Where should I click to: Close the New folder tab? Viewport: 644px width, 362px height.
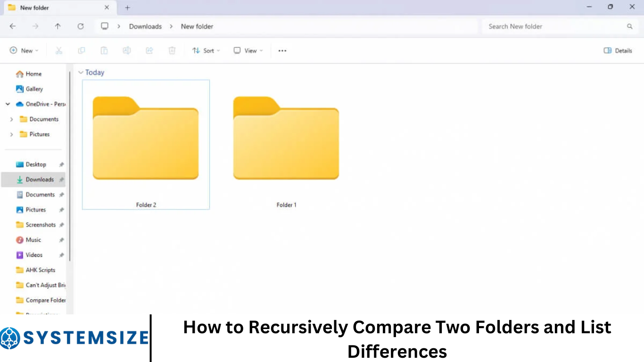pyautogui.click(x=107, y=8)
